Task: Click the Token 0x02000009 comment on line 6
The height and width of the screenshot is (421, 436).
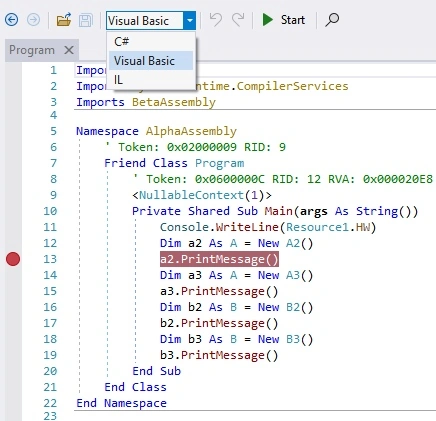Action: click(x=195, y=147)
